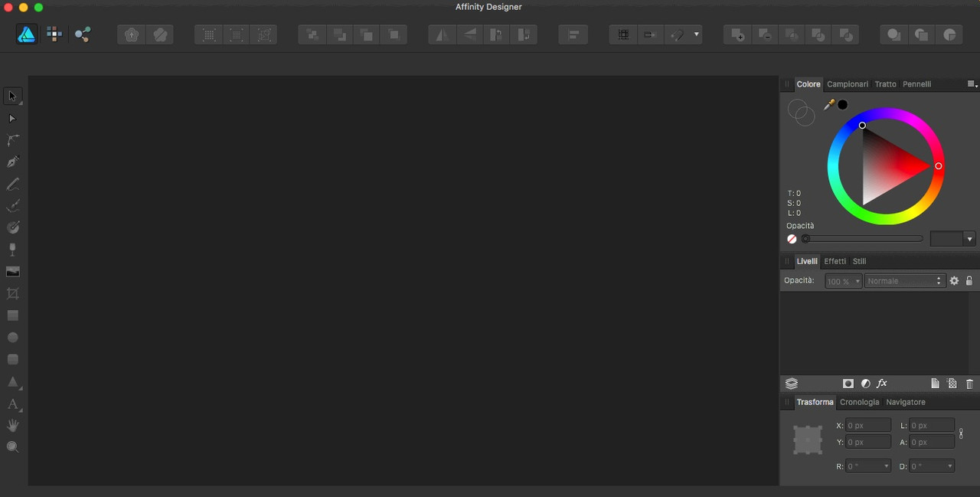The image size is (980, 497).
Task: Click the Add Layer page icon
Action: [x=935, y=384]
